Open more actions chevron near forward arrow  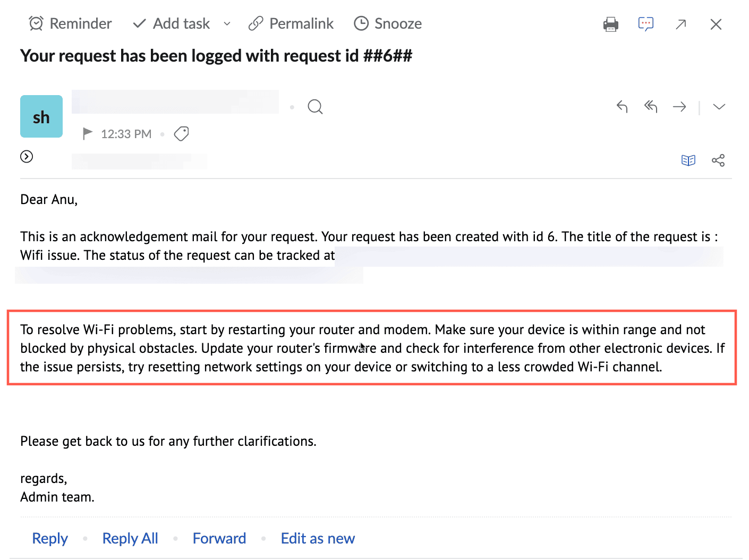[719, 107]
